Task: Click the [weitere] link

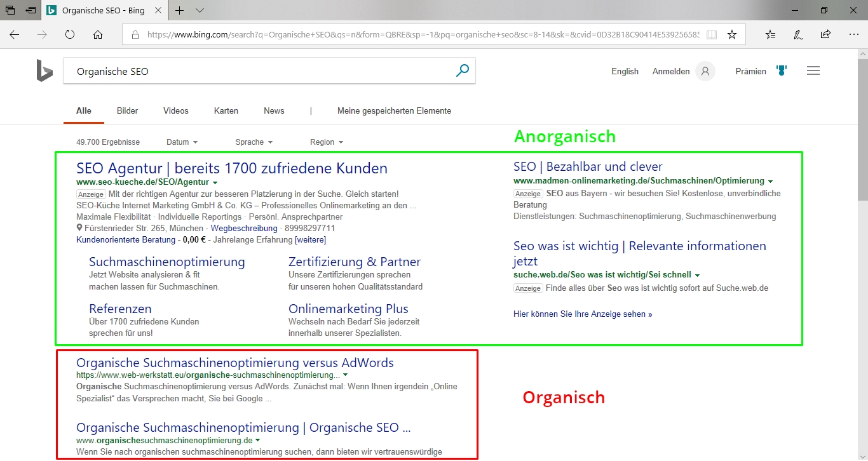Action: click(x=310, y=239)
